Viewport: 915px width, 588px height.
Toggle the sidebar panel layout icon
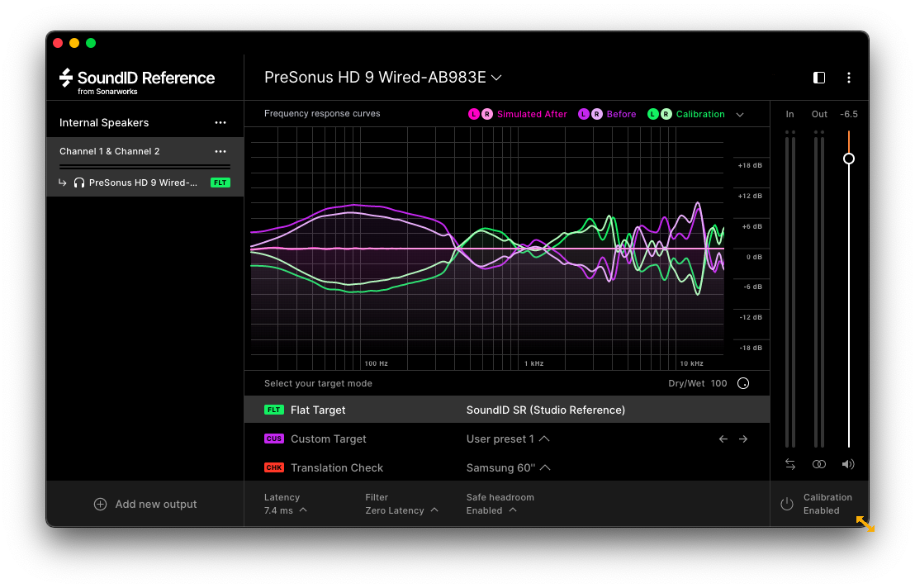(819, 78)
